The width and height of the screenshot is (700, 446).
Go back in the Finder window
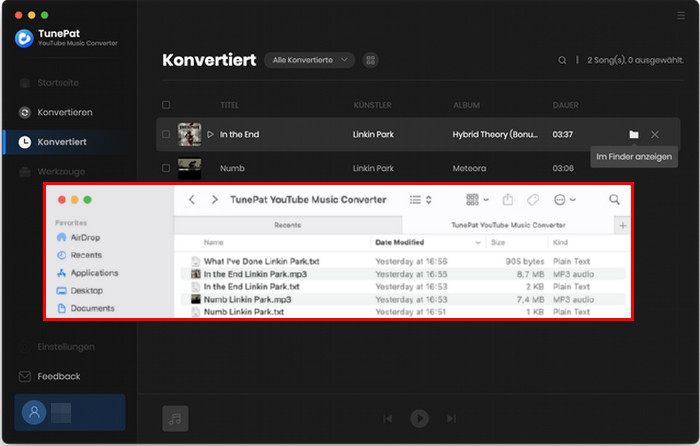coord(192,200)
